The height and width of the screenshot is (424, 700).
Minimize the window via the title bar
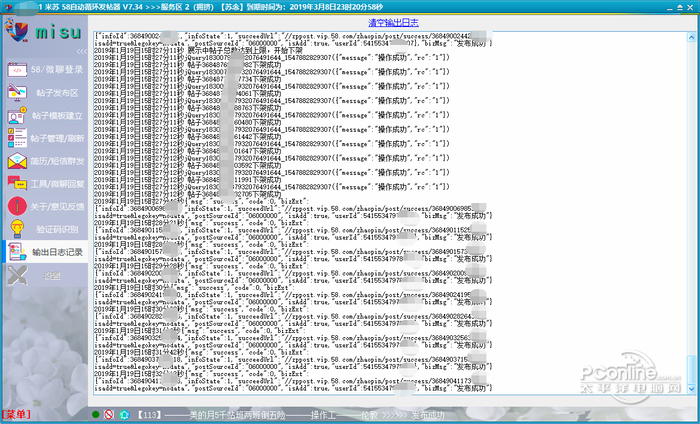[x=670, y=8]
